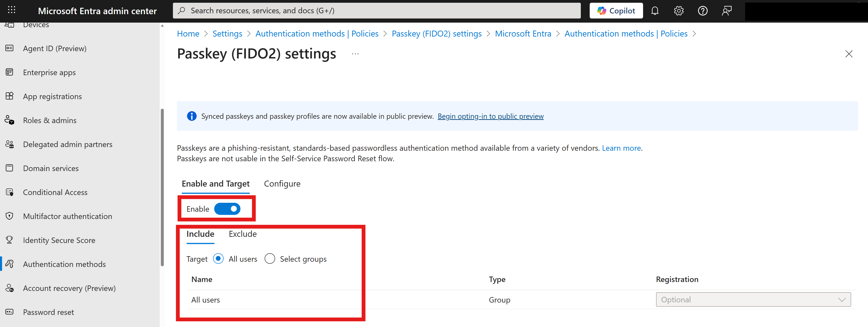Choose Select groups as the target
The height and width of the screenshot is (327, 868).
pyautogui.click(x=270, y=258)
